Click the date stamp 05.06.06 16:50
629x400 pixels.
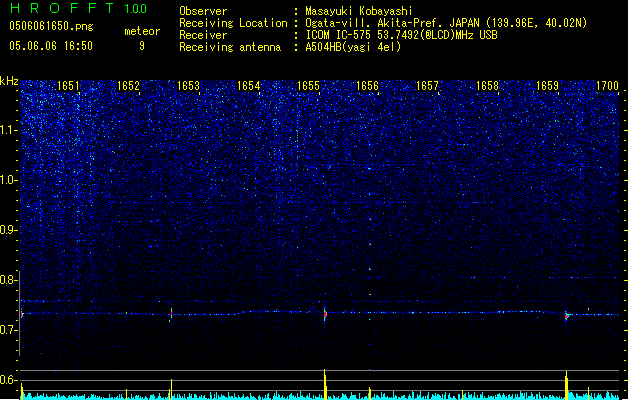(51, 46)
